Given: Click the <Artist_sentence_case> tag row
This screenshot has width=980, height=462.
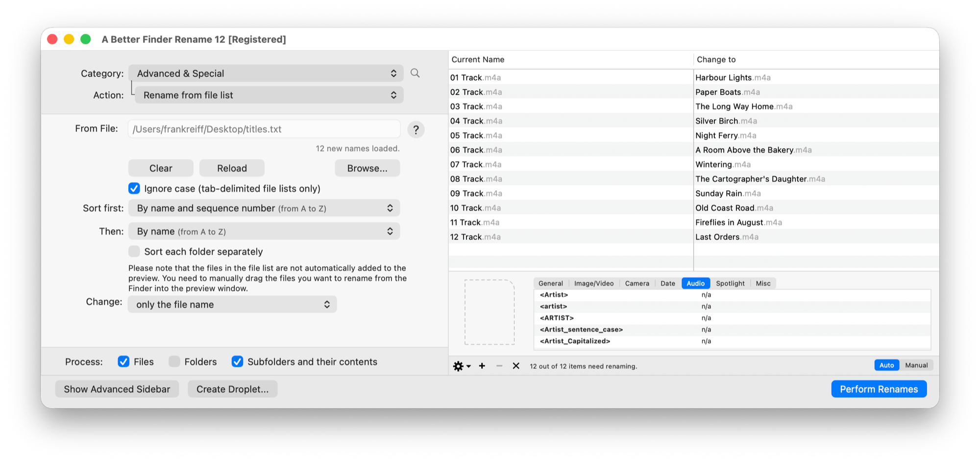Looking at the screenshot, I should coord(733,330).
